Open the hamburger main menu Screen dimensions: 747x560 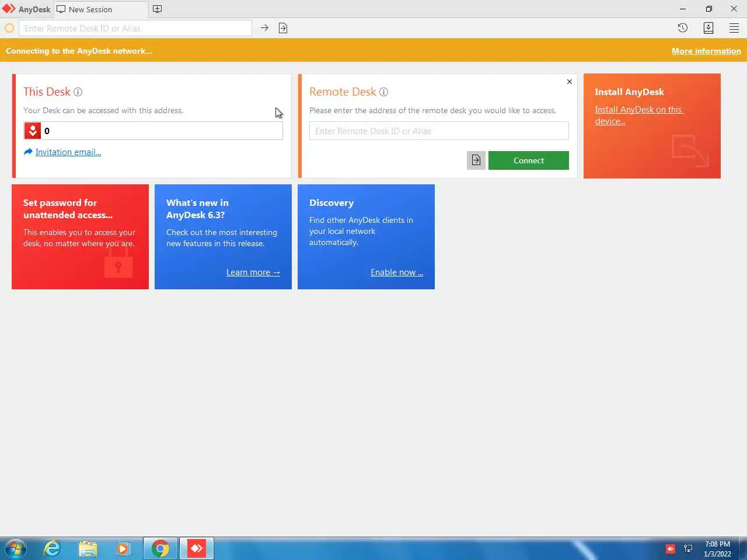(x=734, y=28)
